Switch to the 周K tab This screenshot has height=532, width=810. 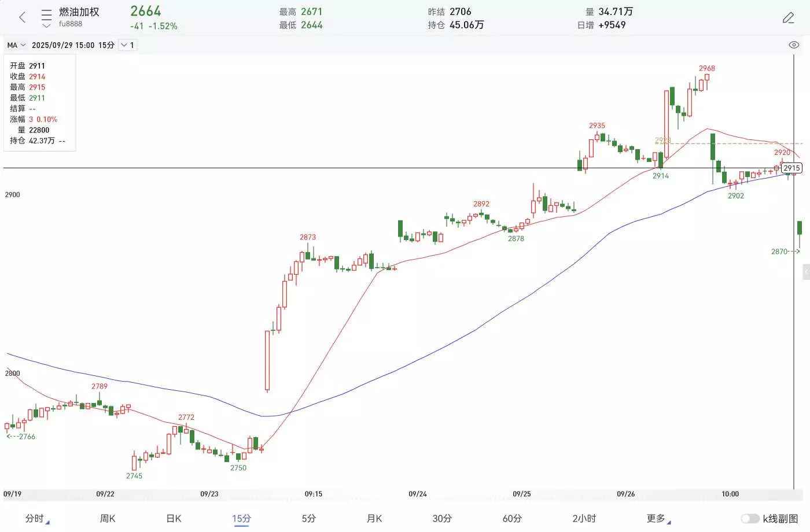point(108,519)
